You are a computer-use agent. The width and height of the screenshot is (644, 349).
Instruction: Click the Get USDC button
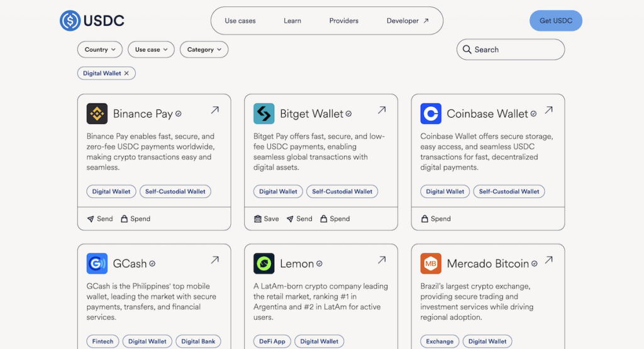556,21
